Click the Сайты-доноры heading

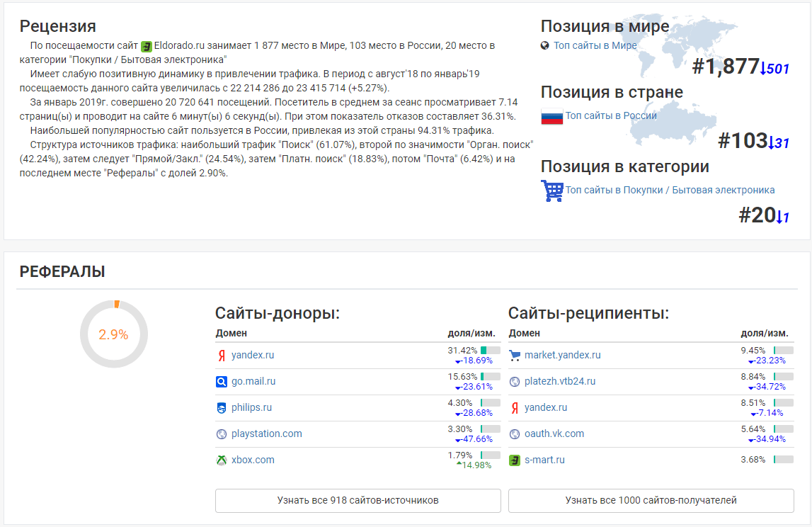coord(277,313)
